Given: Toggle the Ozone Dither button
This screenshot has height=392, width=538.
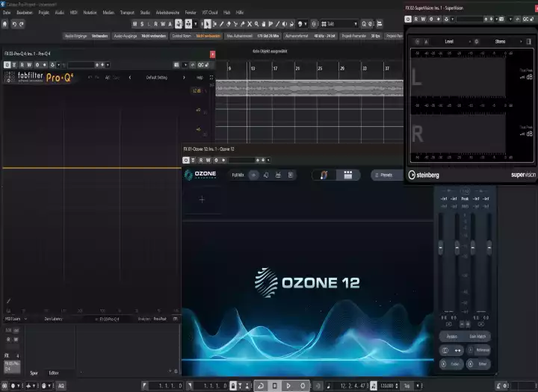Looking at the screenshot, I should coord(479,364).
